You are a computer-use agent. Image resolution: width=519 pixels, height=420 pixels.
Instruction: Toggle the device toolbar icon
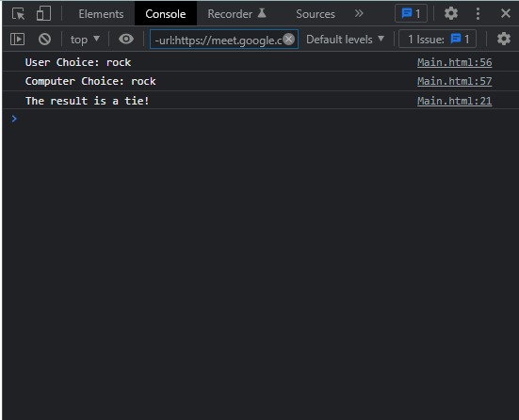(x=43, y=14)
